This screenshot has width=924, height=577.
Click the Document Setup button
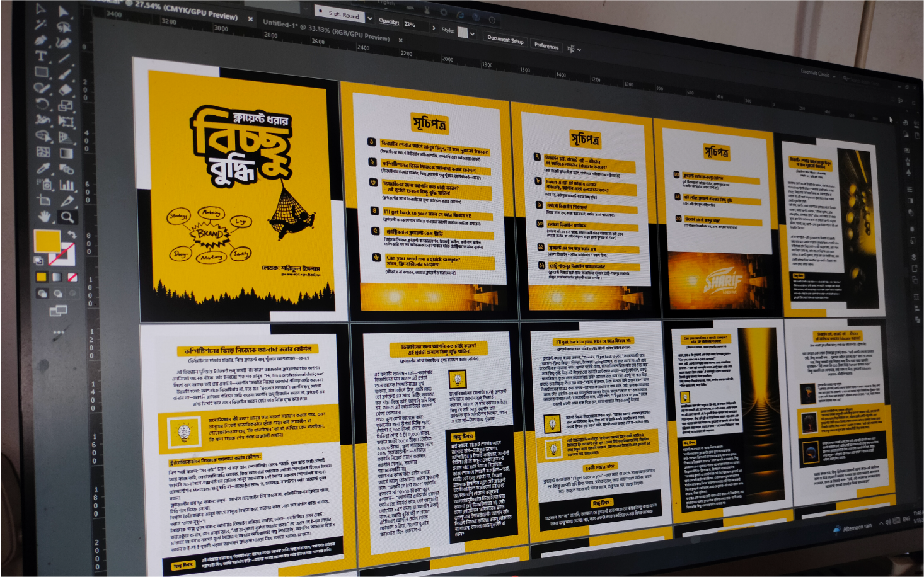click(505, 40)
